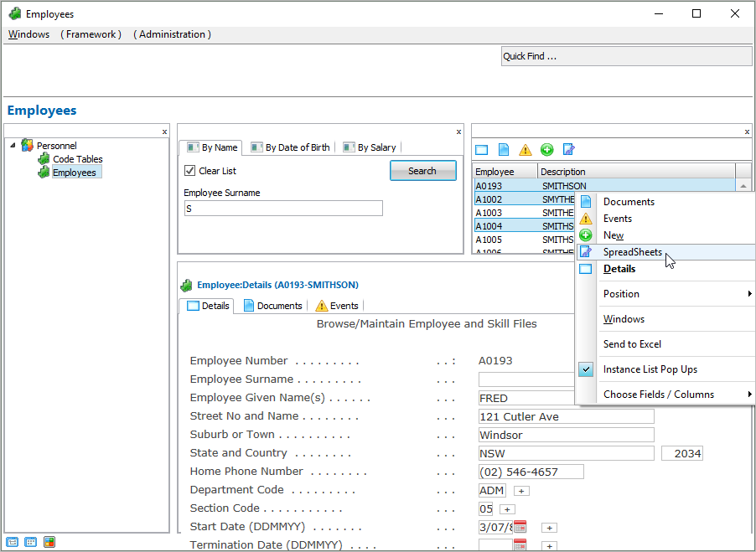Uncheck the Clear List checkbox
This screenshot has width=756, height=552.
(189, 171)
